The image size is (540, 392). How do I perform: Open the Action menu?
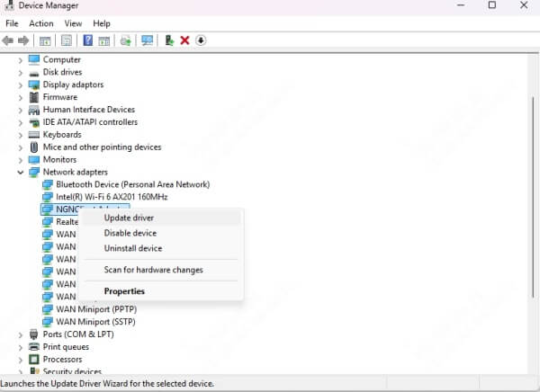coord(40,23)
